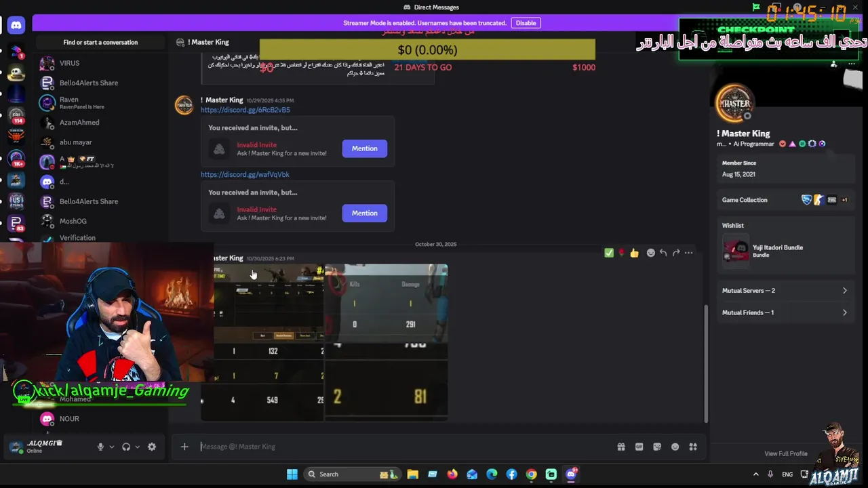Open the server icon with badge 83
This screenshot has height=488, width=868.
(x=16, y=223)
